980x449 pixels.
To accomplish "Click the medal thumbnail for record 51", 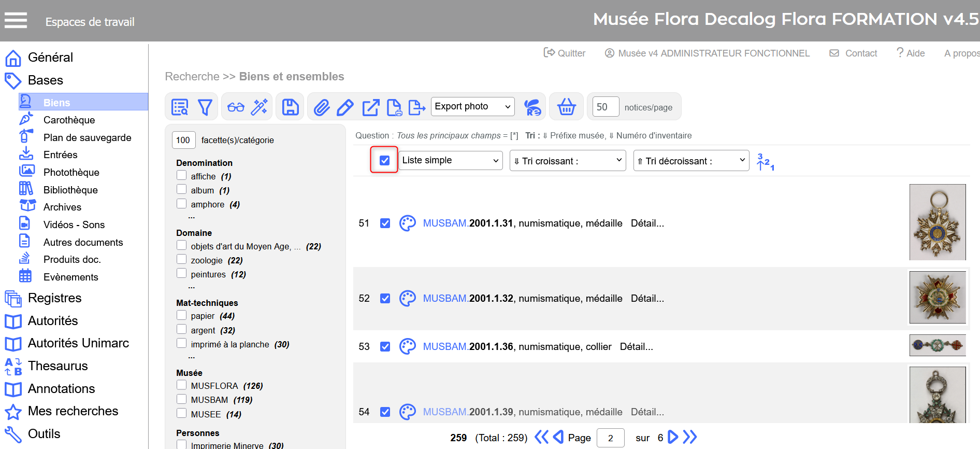I will (937, 222).
